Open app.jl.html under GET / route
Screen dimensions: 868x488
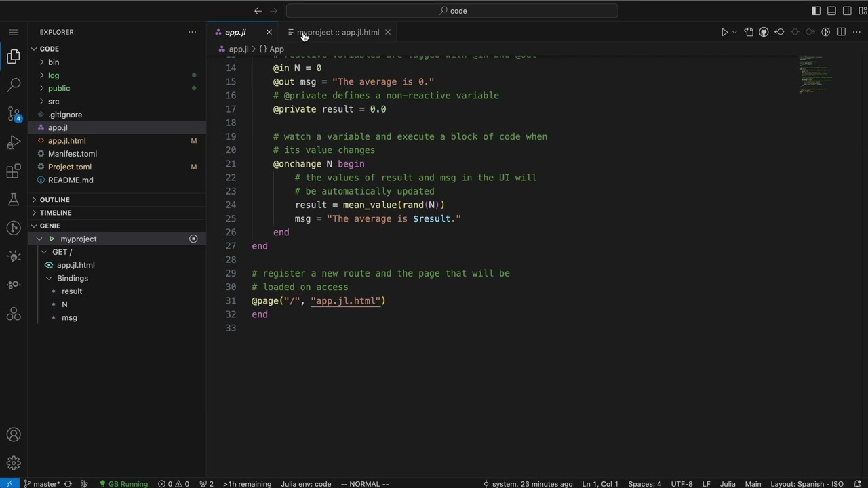(75, 265)
